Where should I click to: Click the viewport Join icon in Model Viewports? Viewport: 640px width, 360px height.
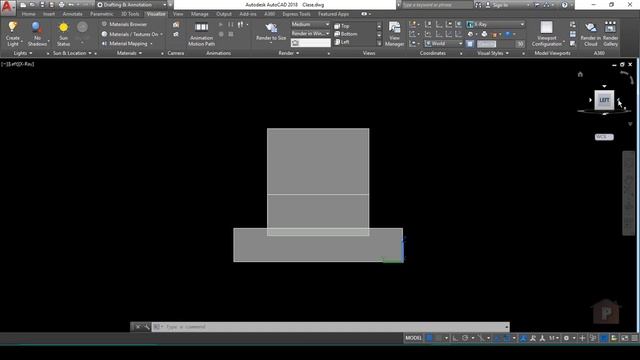pos(573,34)
